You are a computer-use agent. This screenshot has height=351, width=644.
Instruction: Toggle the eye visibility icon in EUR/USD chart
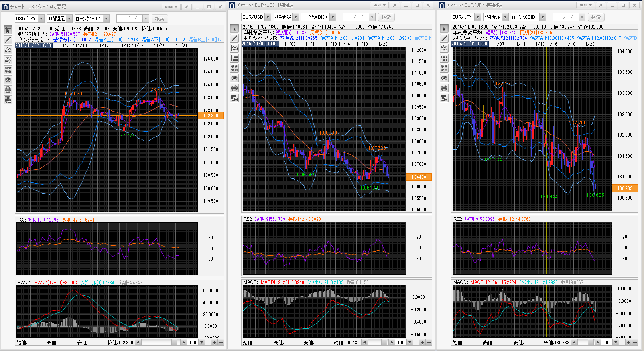pyautogui.click(x=234, y=78)
